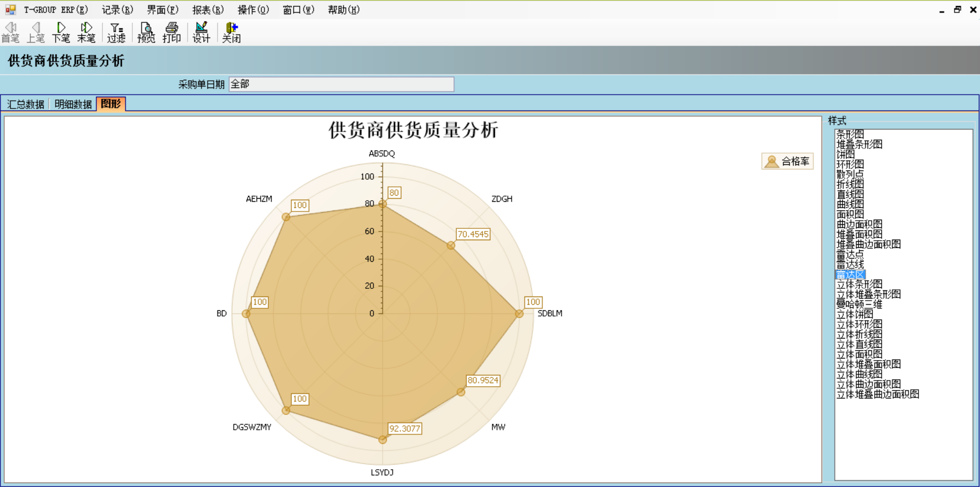
Task: Open report design (设计) tool
Action: pos(201,32)
